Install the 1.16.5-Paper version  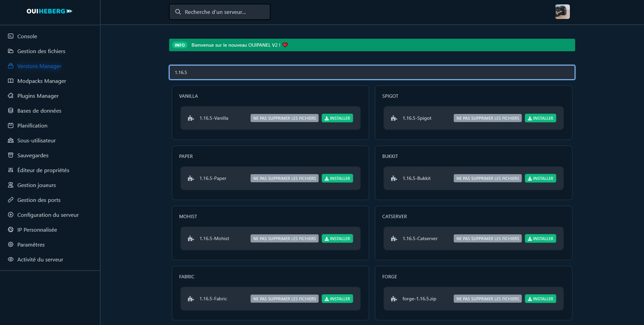pyautogui.click(x=337, y=178)
